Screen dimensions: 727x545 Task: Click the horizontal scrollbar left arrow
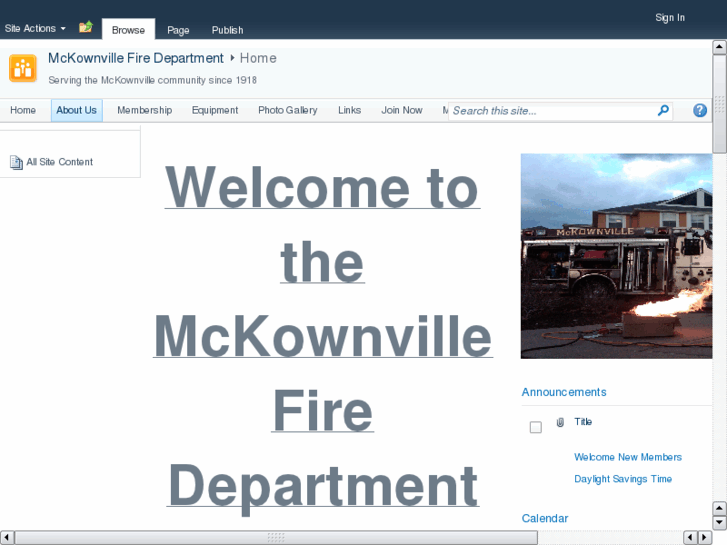[6, 538]
